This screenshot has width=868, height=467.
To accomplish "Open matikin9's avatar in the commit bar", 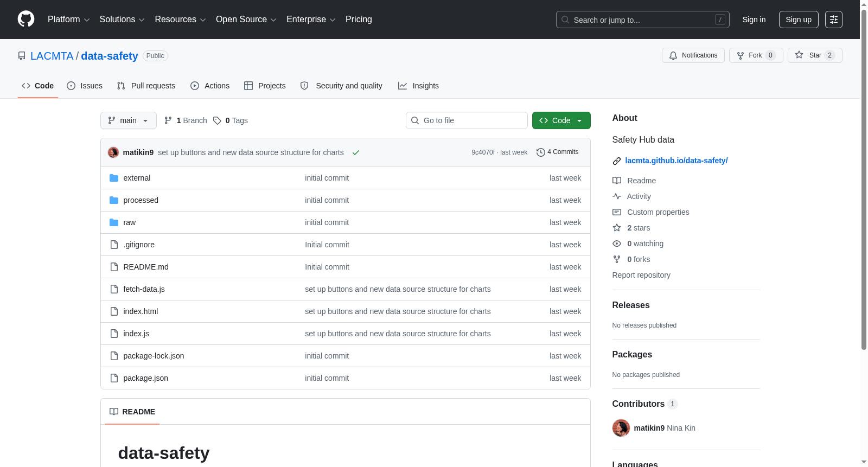I will [x=113, y=152].
